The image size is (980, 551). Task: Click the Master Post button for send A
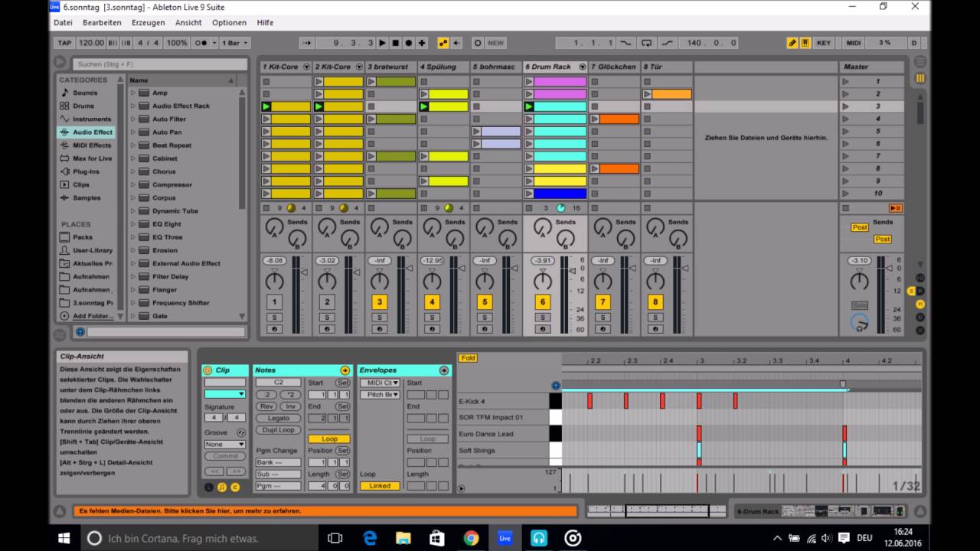[x=860, y=227]
